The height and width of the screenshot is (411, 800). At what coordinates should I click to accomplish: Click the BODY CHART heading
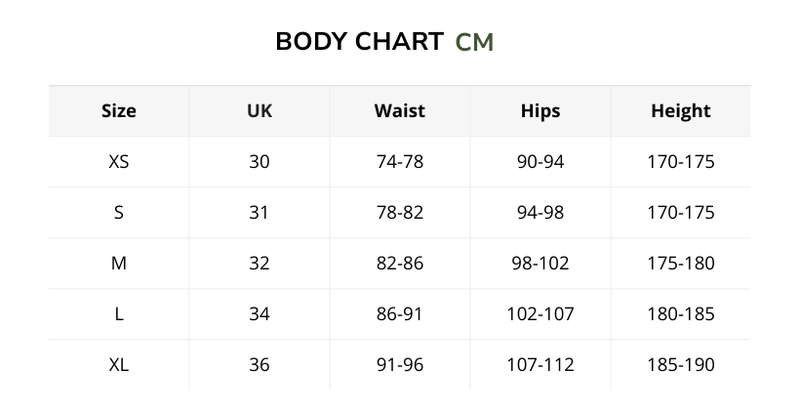[359, 42]
